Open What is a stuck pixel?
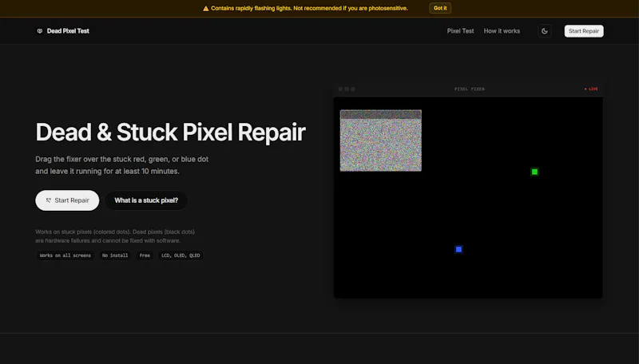The height and width of the screenshot is (364, 639). point(146,200)
